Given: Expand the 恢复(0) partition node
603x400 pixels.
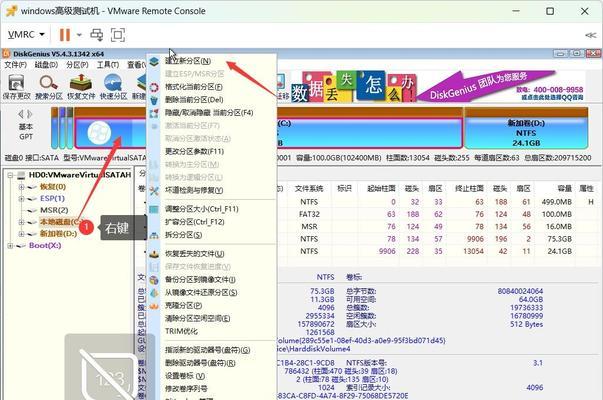Looking at the screenshot, I should [x=22, y=187].
